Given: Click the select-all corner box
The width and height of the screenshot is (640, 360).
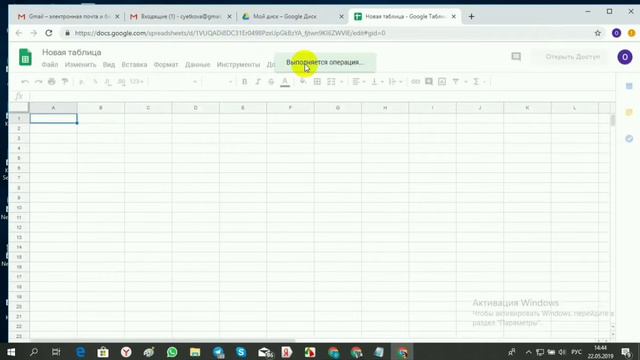Looking at the screenshot, I should click(19, 108).
